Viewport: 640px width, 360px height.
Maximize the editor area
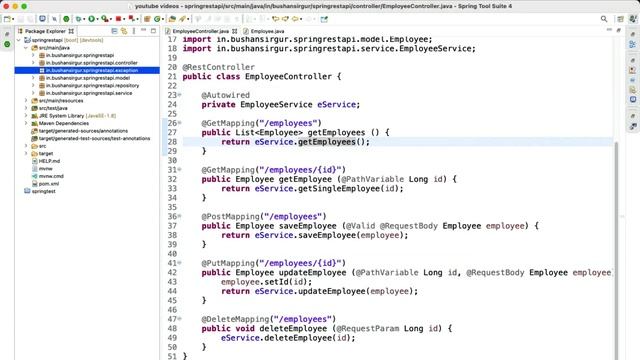pyautogui.click(x=619, y=30)
